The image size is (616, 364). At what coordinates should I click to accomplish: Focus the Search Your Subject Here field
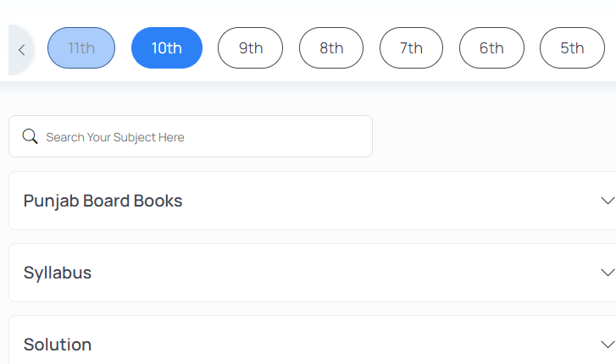(191, 136)
